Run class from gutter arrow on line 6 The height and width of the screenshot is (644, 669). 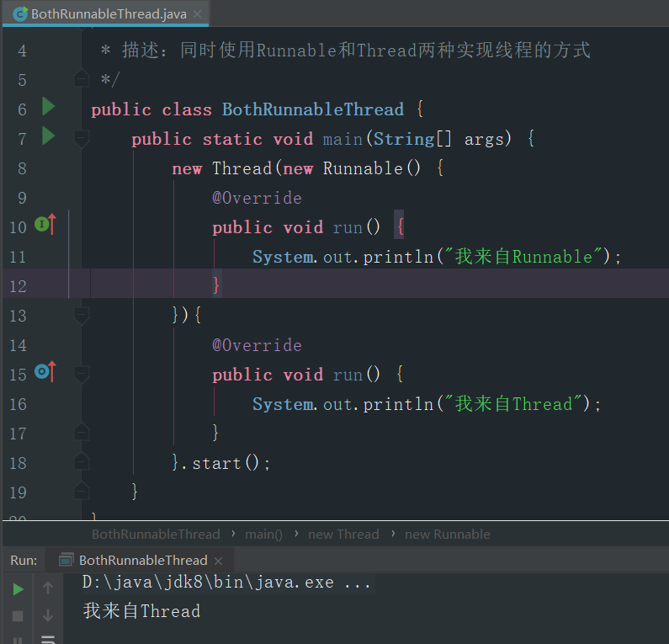pos(49,106)
